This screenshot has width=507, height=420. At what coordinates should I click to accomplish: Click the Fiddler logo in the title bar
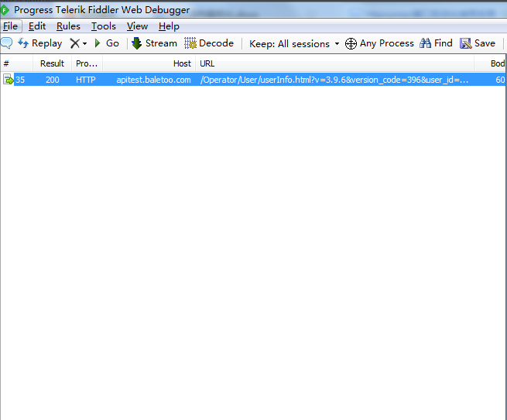(5, 10)
